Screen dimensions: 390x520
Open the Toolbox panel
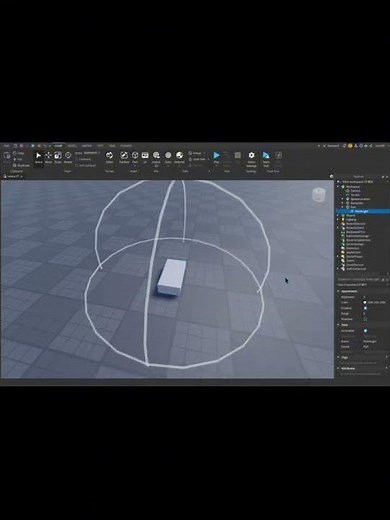point(124,157)
